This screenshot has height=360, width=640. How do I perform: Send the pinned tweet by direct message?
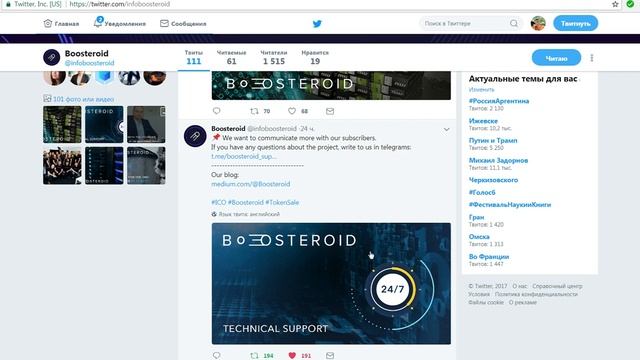coord(330,356)
